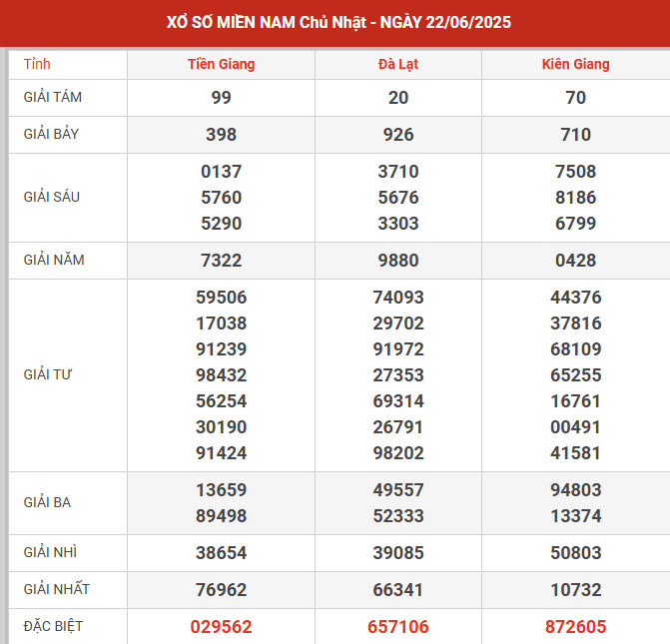This screenshot has height=644, width=670.
Task: Select number 0137 in Giải Sáu
Action: pyautogui.click(x=222, y=172)
